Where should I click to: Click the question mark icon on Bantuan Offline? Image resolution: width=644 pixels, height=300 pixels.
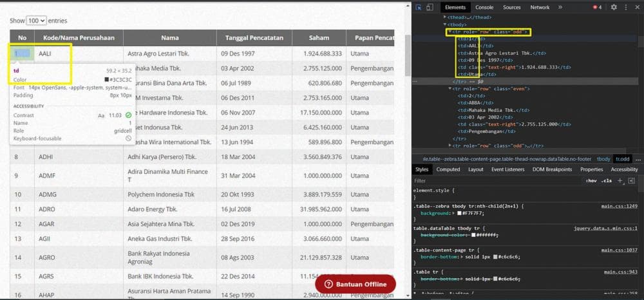pos(328,285)
